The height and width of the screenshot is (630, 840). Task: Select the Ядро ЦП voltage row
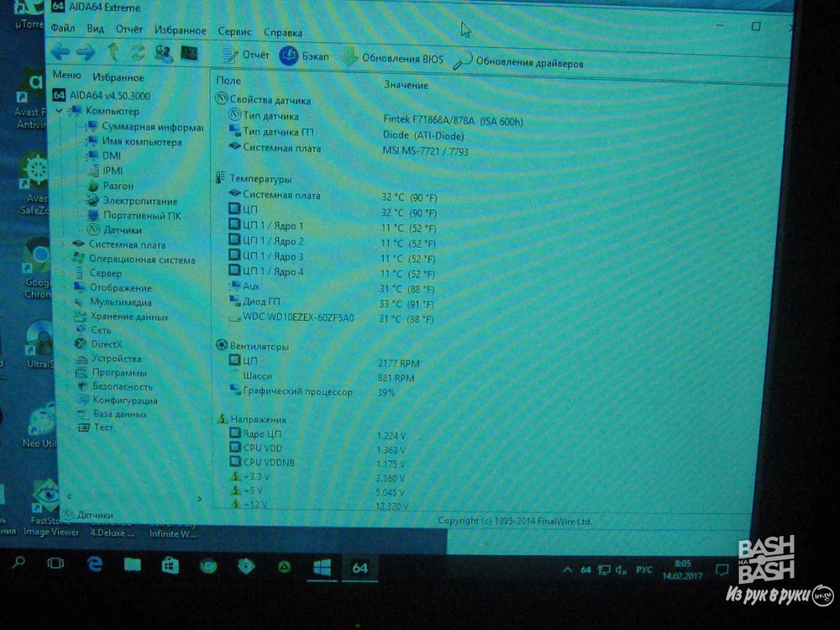318,434
